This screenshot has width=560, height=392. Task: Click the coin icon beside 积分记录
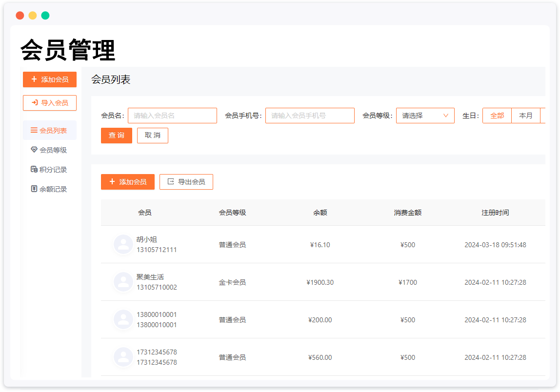[x=34, y=169]
